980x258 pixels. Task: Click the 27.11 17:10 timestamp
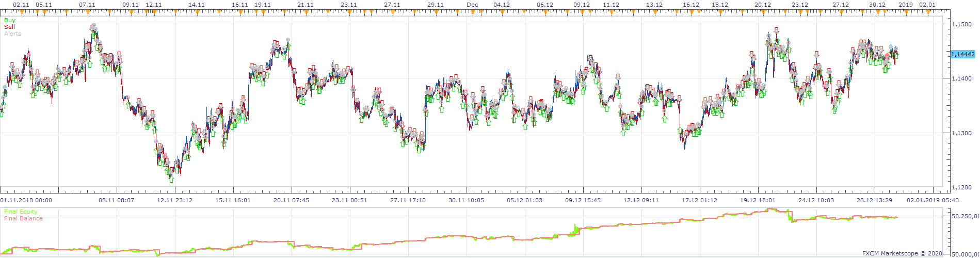click(x=408, y=200)
